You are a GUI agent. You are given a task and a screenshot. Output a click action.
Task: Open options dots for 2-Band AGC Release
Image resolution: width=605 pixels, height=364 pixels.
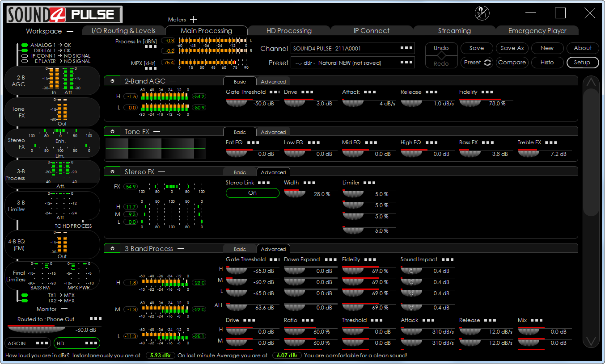click(x=432, y=92)
